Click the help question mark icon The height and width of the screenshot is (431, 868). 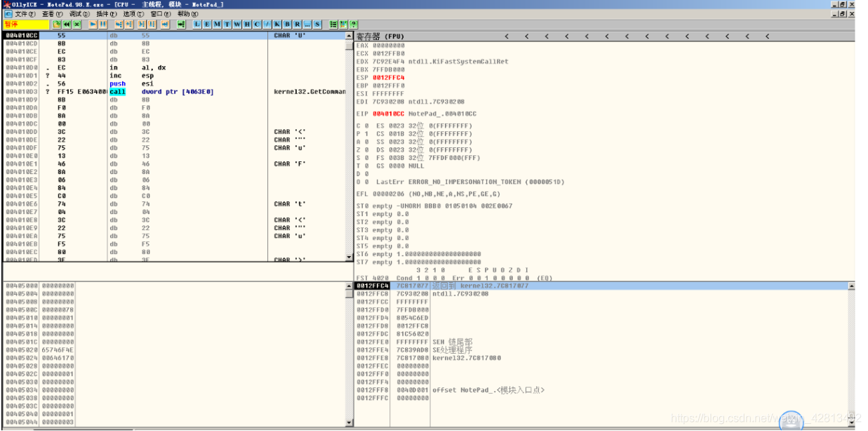353,24
